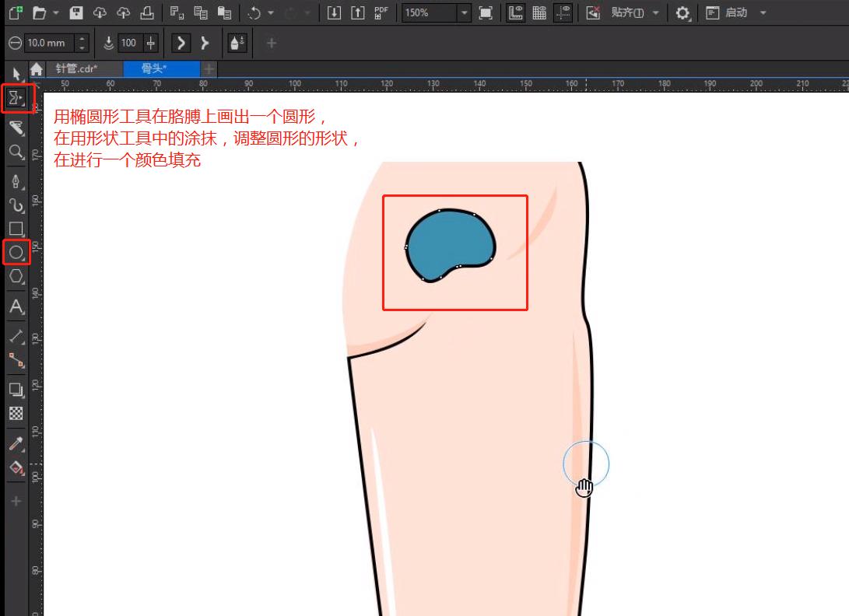
Task: Expand the Open recent dropdown arrow
Action: click(56, 12)
